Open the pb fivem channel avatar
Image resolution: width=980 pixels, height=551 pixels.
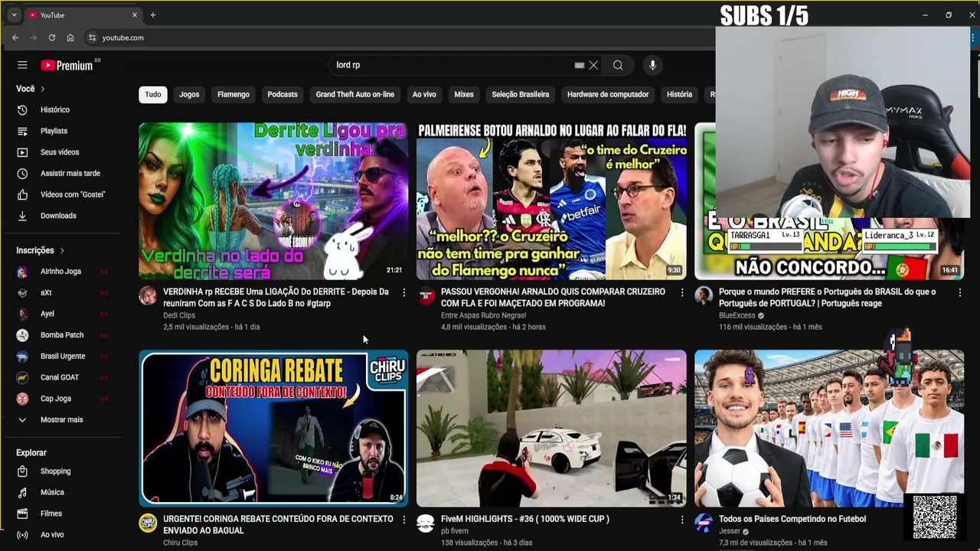pyautogui.click(x=426, y=523)
